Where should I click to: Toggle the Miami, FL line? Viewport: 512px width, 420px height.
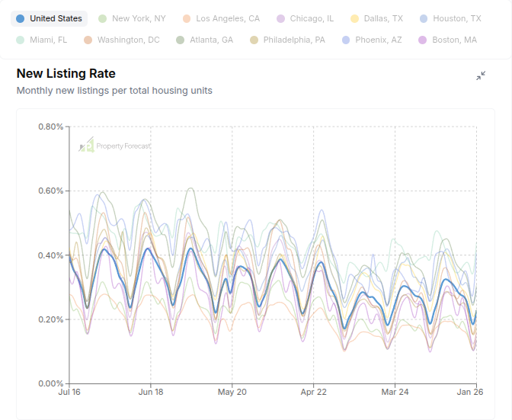41,40
